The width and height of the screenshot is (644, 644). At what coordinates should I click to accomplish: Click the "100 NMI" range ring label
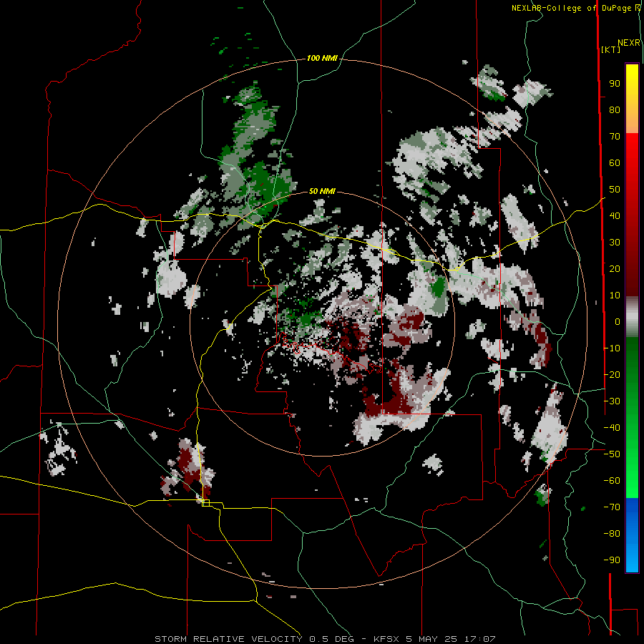click(322, 59)
